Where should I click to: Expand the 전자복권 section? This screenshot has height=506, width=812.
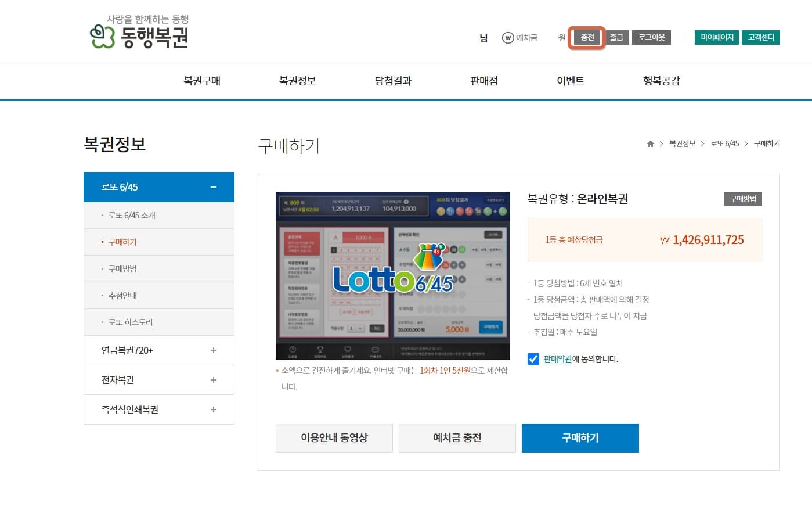213,379
